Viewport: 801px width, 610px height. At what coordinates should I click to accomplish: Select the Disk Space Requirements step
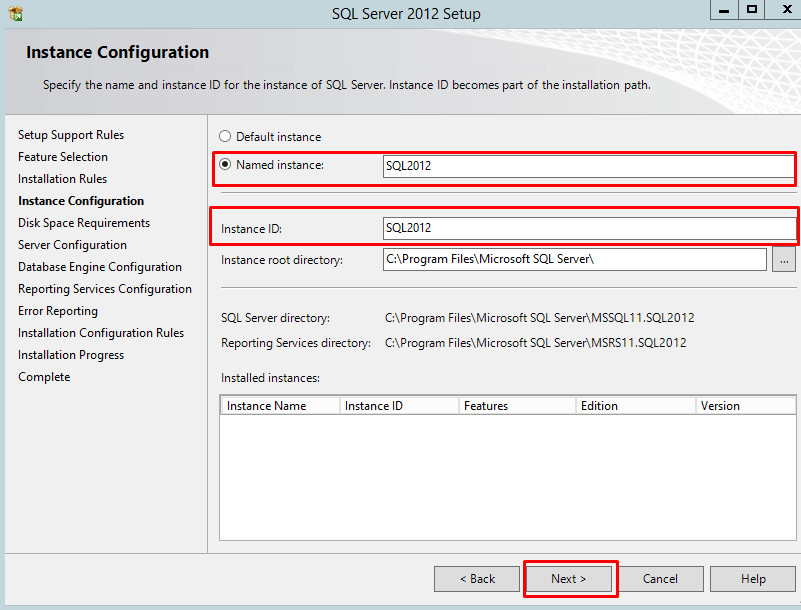84,223
